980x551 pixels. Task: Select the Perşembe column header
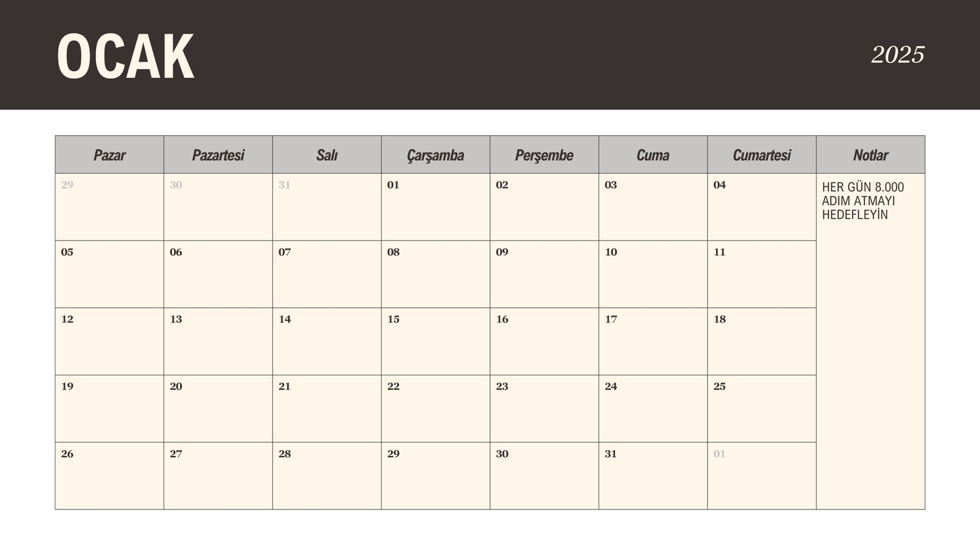click(x=545, y=155)
